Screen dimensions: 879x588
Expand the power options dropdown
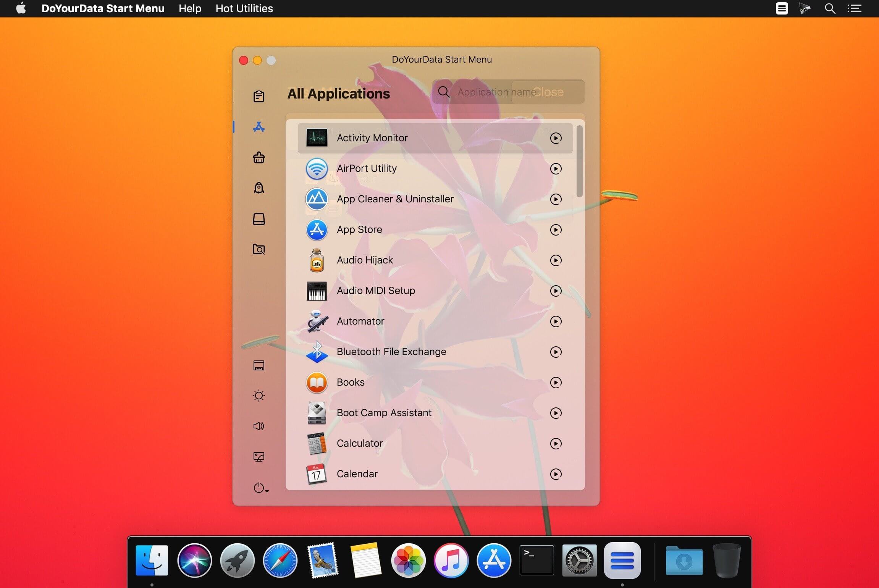(261, 488)
